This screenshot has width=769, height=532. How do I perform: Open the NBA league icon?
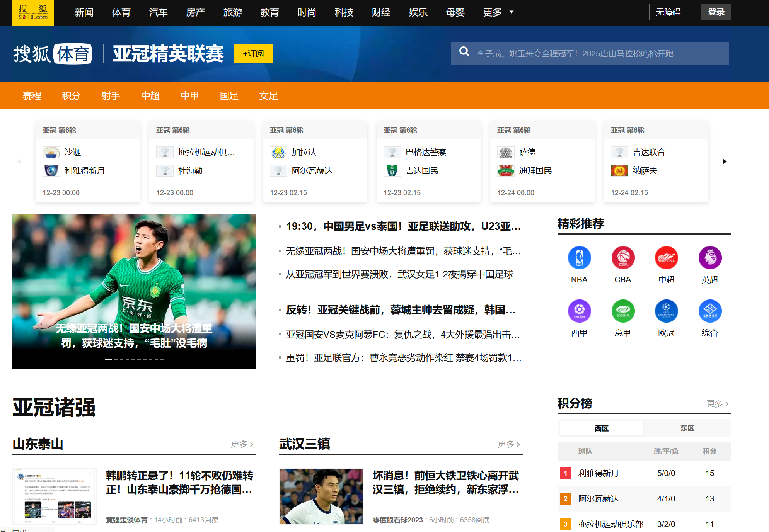pyautogui.click(x=579, y=258)
